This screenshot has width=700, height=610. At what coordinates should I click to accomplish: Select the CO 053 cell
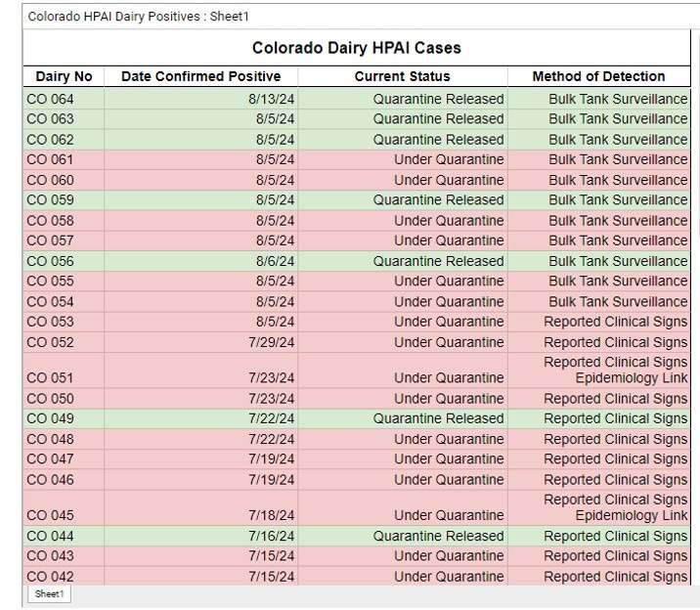tap(64, 322)
